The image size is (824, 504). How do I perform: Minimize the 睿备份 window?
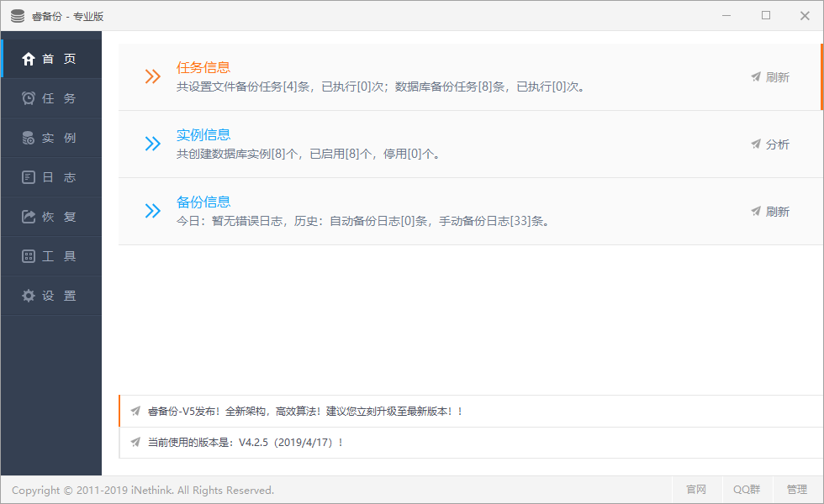pos(726,16)
